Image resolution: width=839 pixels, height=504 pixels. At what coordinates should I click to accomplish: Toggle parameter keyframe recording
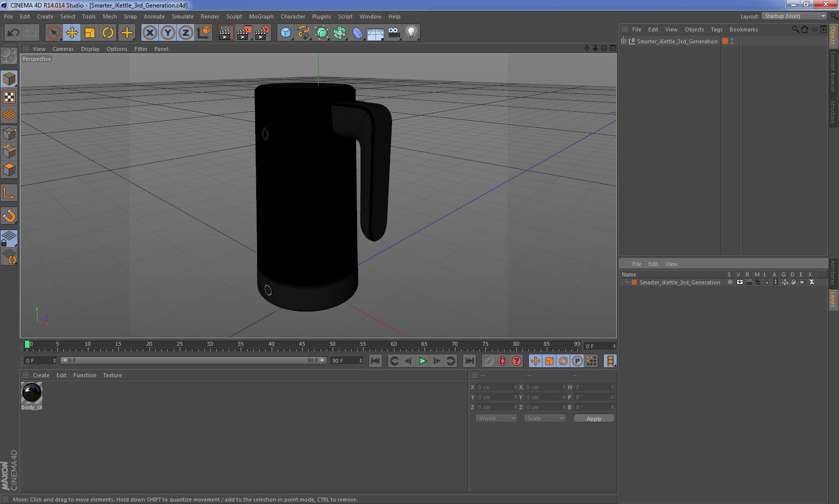point(577,361)
